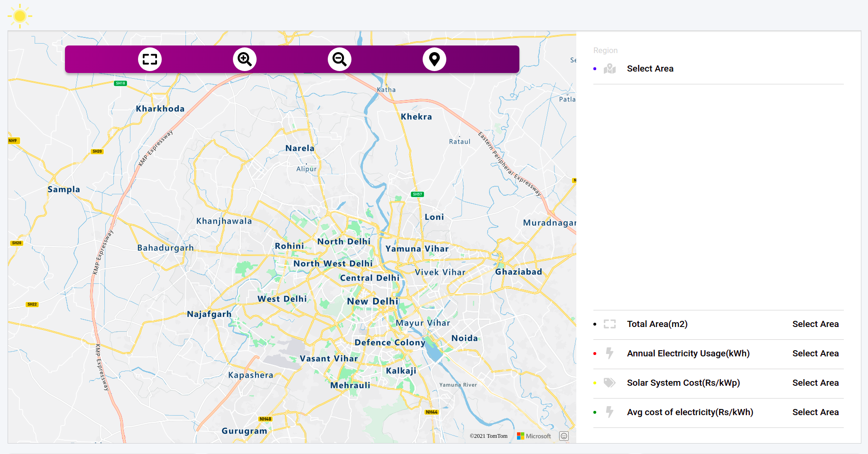Click the grey Region caption in the side panel
The width and height of the screenshot is (868, 454).
point(605,50)
